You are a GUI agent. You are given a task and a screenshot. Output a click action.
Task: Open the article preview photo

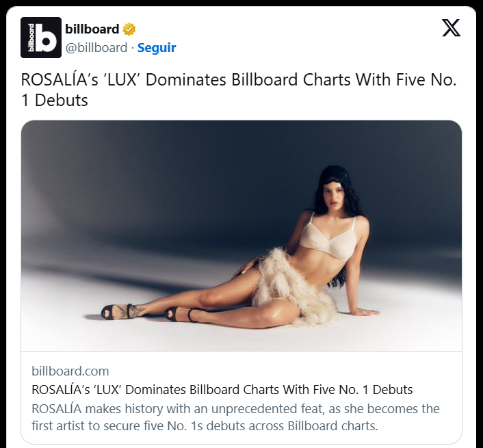[241, 235]
